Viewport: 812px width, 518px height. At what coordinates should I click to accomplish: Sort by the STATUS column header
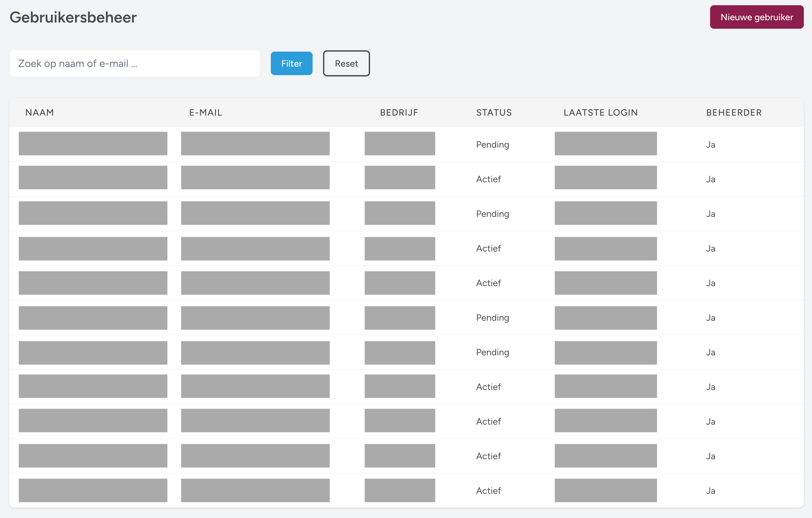494,113
